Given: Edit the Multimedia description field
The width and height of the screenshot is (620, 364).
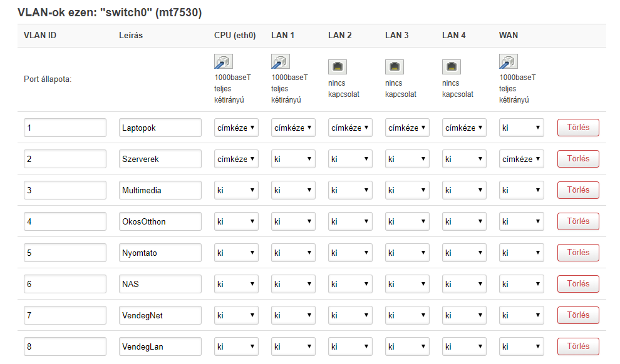Looking at the screenshot, I should click(160, 190).
